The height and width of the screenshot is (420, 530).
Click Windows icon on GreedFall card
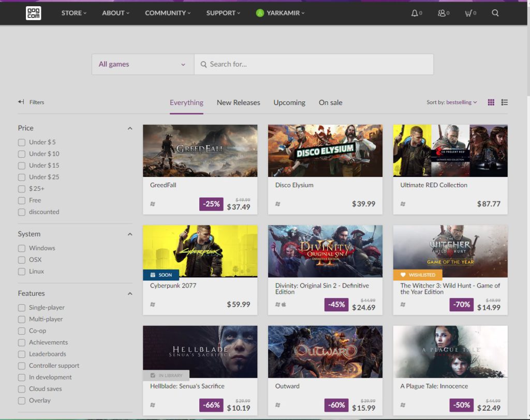(153, 204)
